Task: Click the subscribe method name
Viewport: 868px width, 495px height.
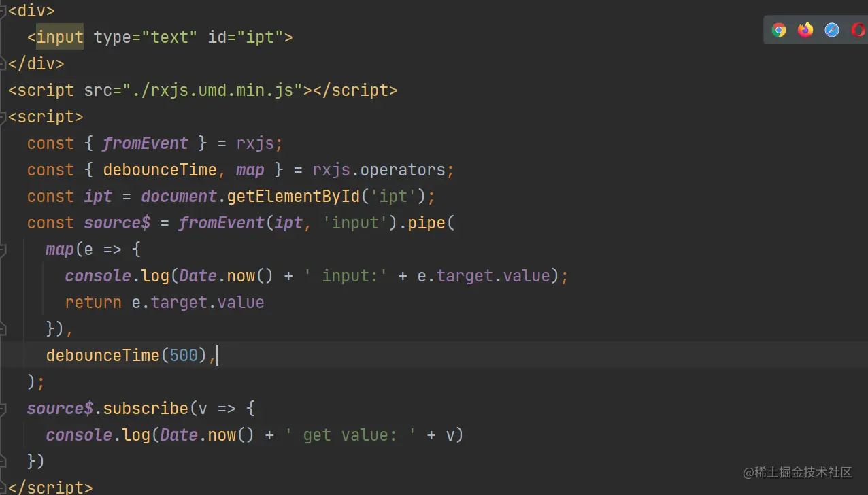Action: [x=146, y=409]
